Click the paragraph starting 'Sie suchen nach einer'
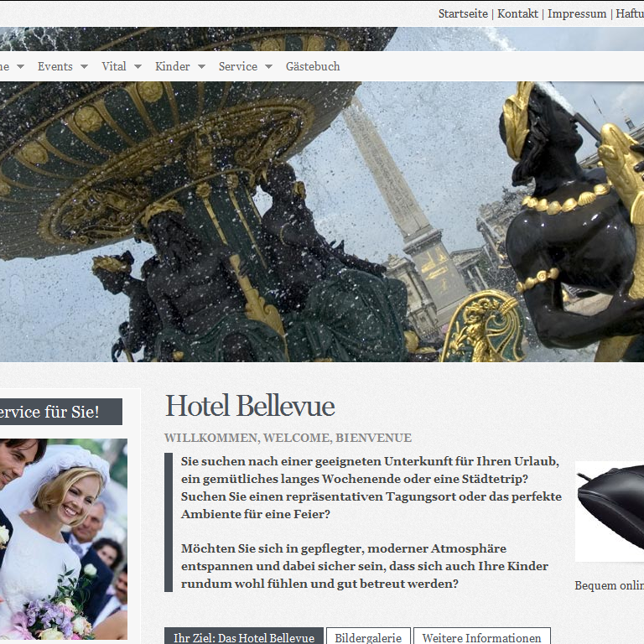644x644 pixels. click(371, 487)
